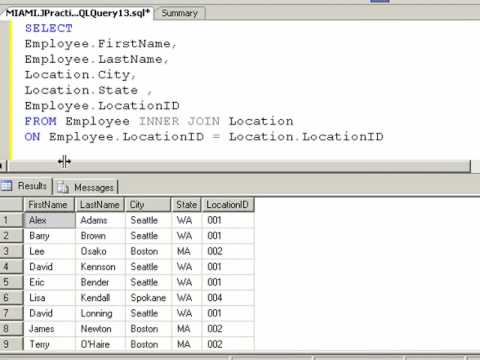Click 'Location.State' in the query
Viewport: 480px width, 360px height.
click(x=81, y=90)
